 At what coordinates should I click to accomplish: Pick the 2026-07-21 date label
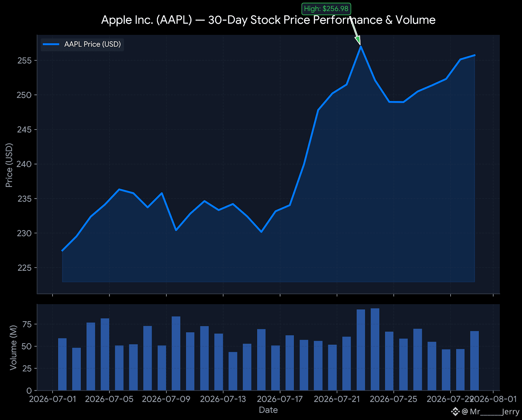point(337,399)
